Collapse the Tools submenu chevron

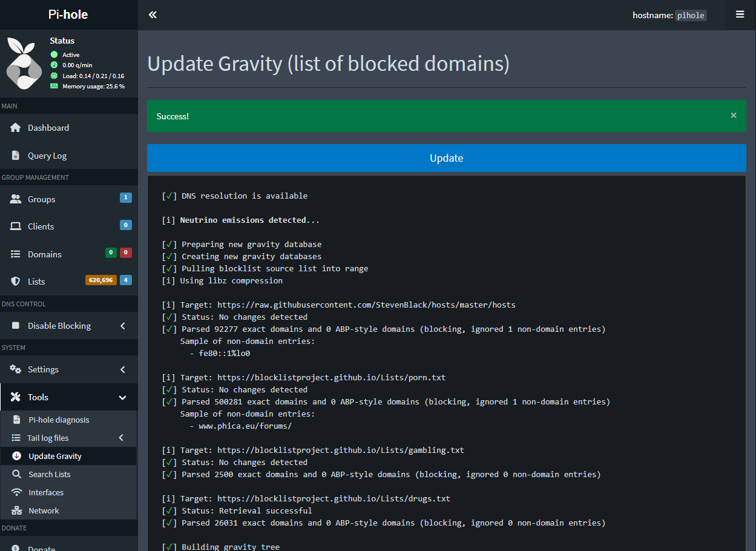123,397
